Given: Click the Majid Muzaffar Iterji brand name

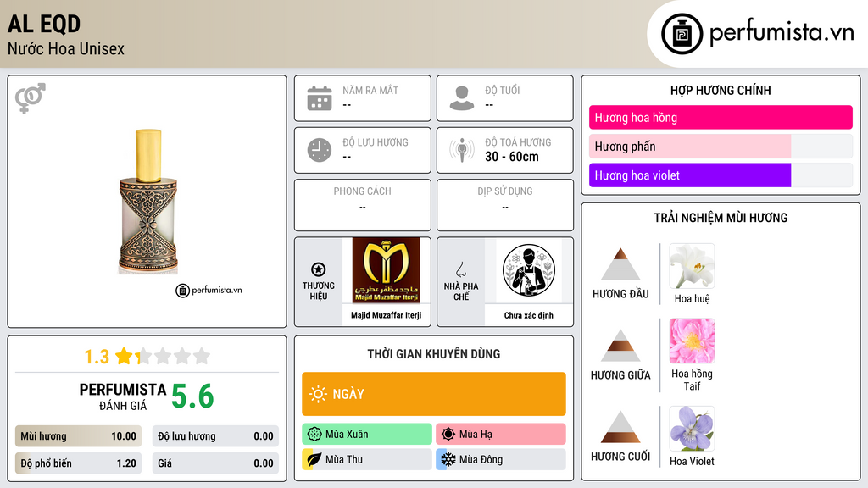Looking at the screenshot, I should (x=387, y=315).
